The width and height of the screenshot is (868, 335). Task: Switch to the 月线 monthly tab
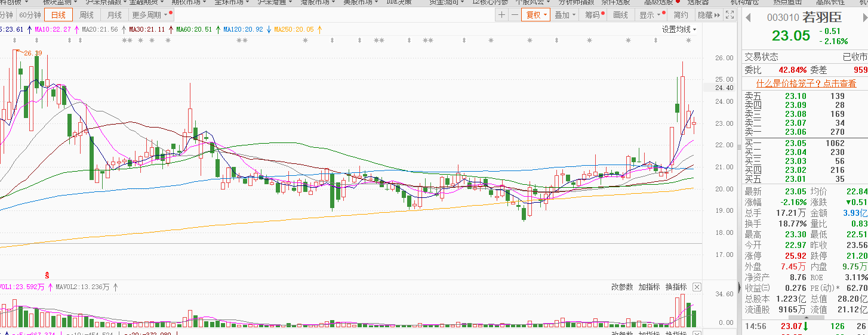(x=114, y=15)
